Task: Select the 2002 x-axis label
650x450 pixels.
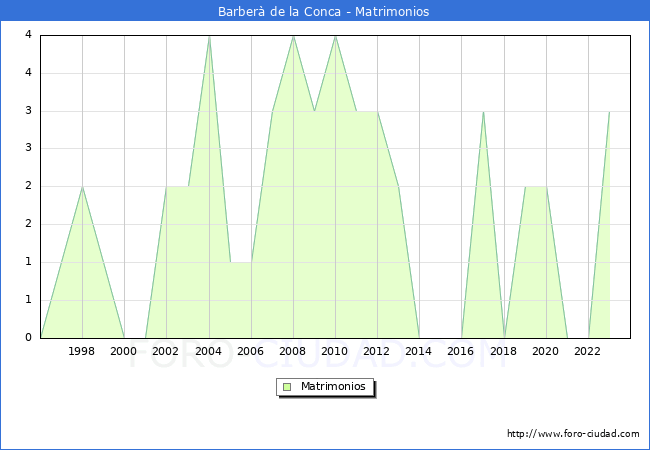Action: (x=165, y=351)
